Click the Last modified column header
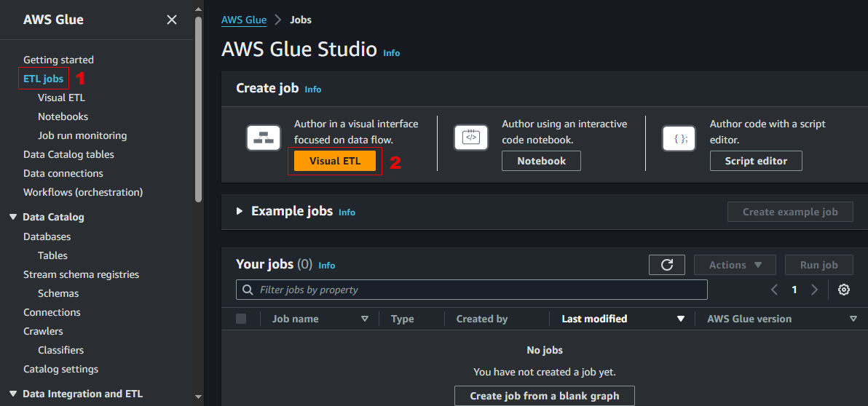 point(594,319)
